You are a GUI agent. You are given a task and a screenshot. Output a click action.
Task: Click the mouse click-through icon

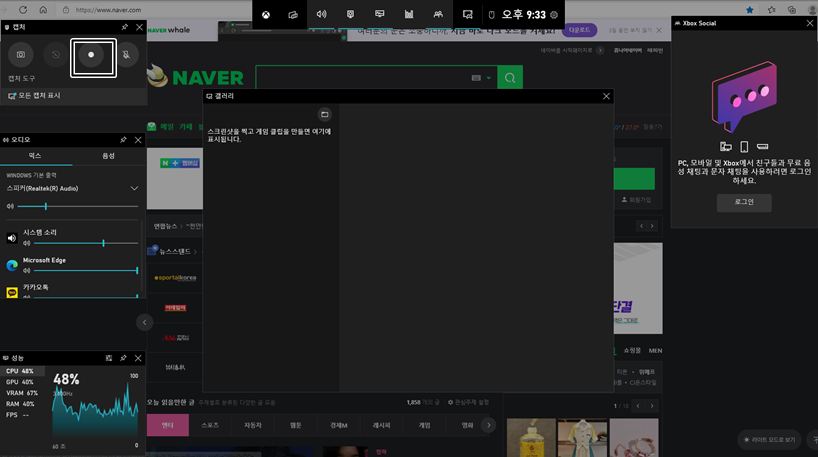[491, 15]
